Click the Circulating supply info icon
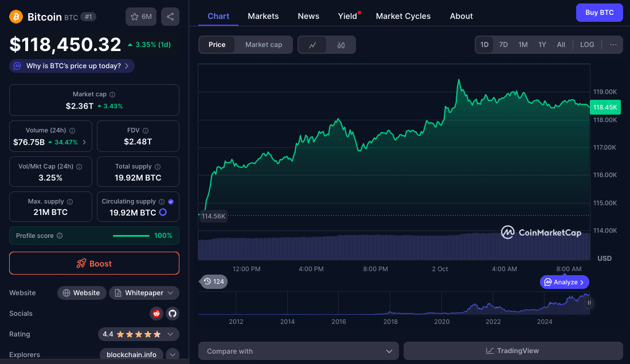 (162, 202)
